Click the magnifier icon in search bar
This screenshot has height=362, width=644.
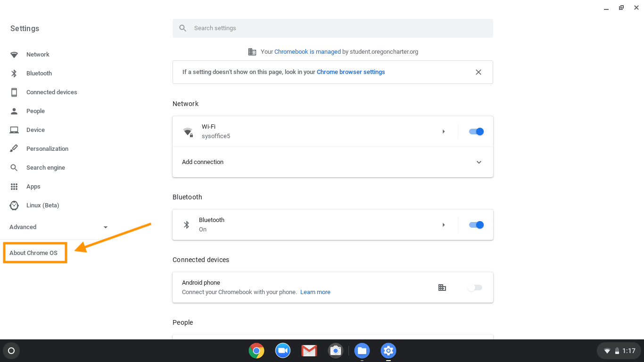183,28
